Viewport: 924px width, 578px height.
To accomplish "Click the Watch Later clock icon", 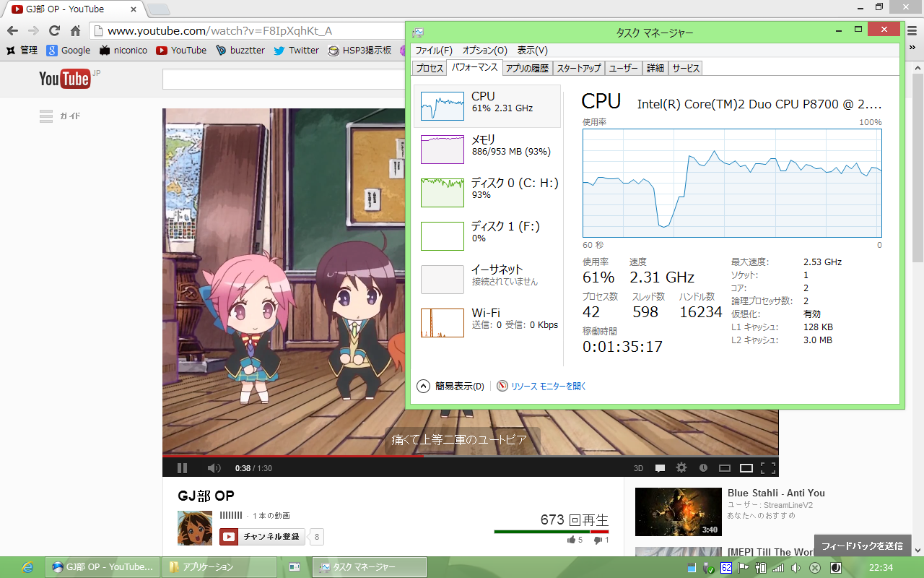I will point(703,468).
